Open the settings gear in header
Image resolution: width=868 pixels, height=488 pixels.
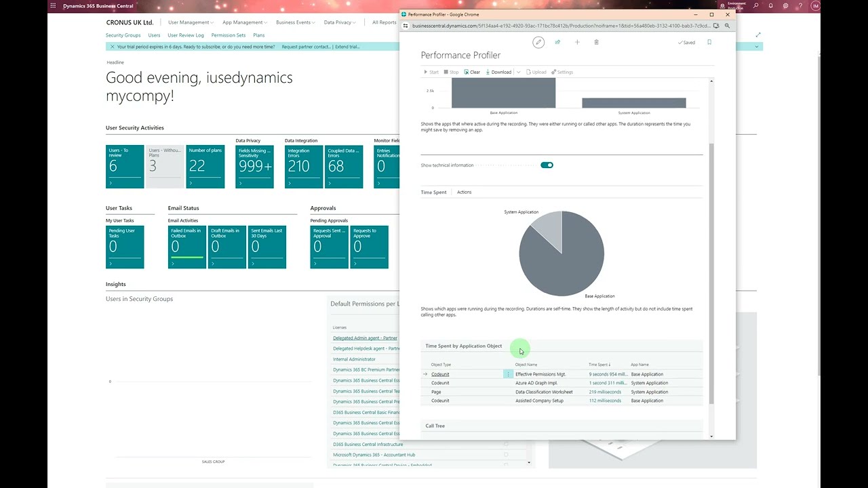tap(786, 6)
